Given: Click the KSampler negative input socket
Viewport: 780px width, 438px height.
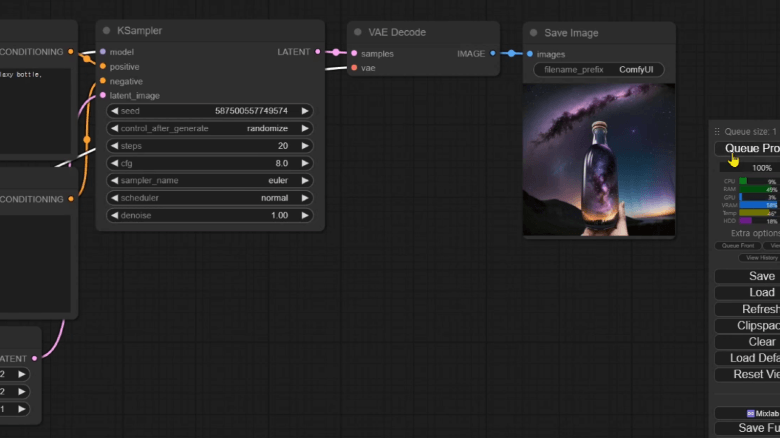Looking at the screenshot, I should click(102, 81).
